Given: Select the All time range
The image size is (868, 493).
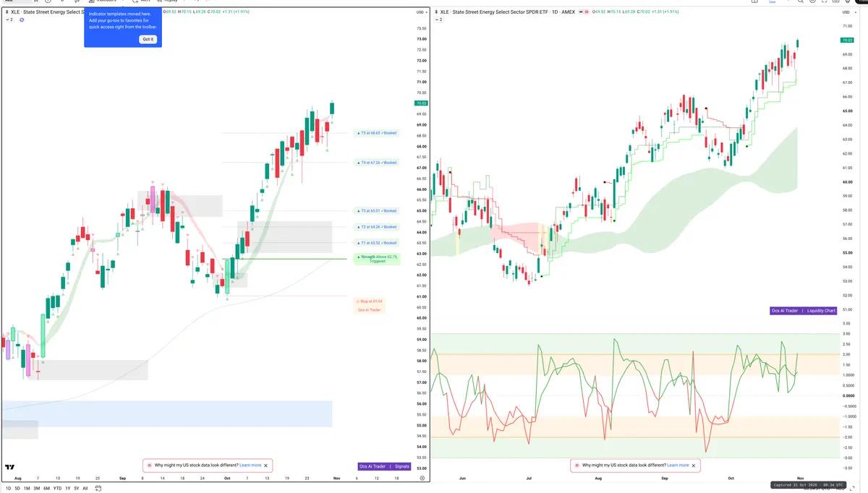Looking at the screenshot, I should pos(85,488).
